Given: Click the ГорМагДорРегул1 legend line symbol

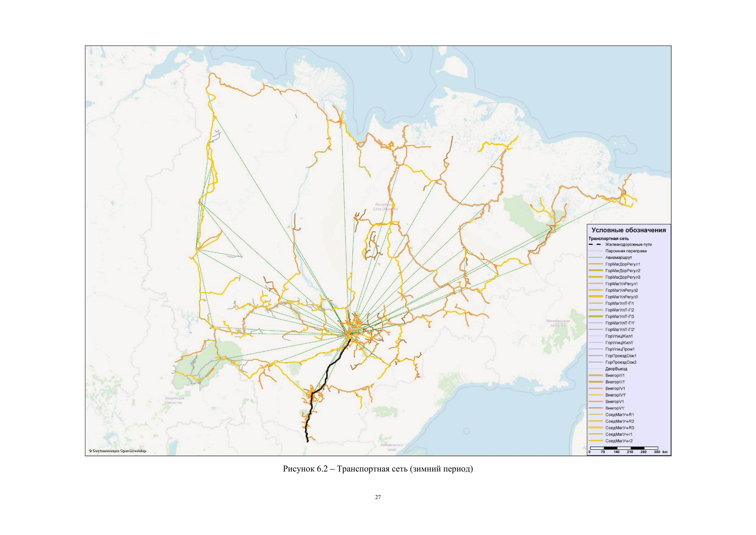Looking at the screenshot, I should (x=596, y=264).
